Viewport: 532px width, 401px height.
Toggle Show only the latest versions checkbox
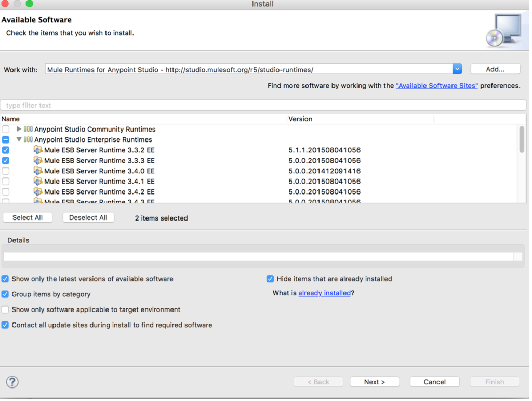point(5,279)
